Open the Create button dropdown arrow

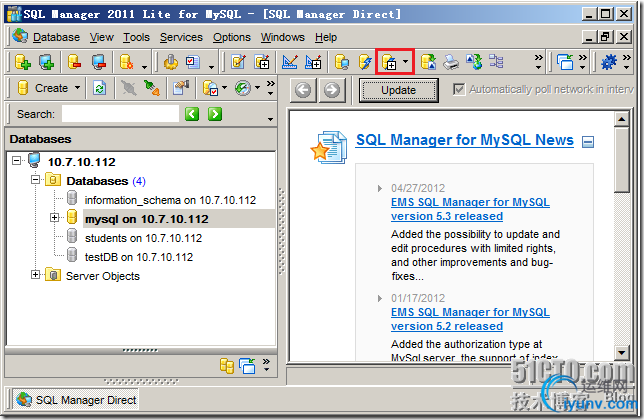click(x=77, y=88)
